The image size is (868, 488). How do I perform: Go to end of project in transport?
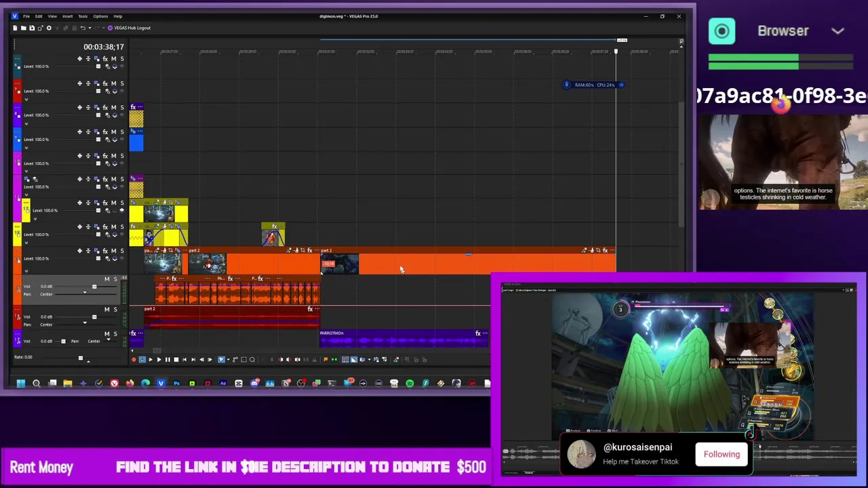pyautogui.click(x=193, y=359)
